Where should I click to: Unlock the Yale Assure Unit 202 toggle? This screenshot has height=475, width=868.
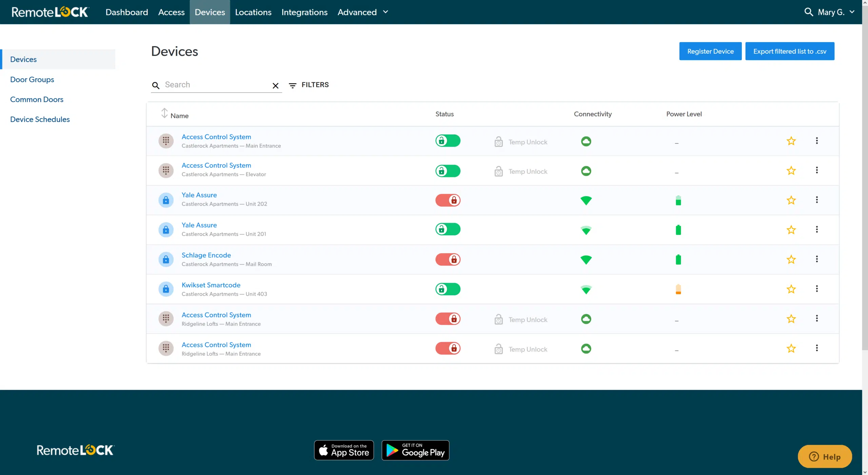click(448, 200)
